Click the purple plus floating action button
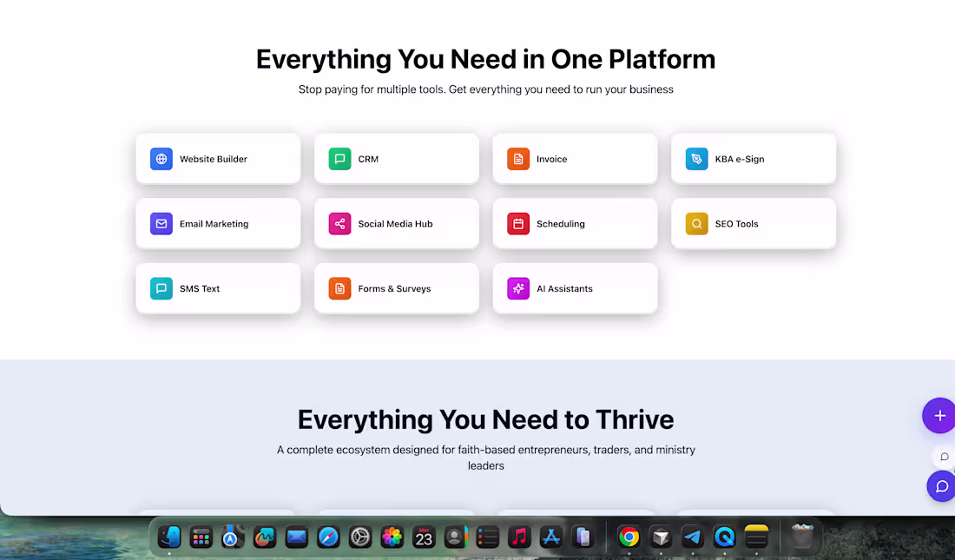955x560 pixels. click(940, 415)
